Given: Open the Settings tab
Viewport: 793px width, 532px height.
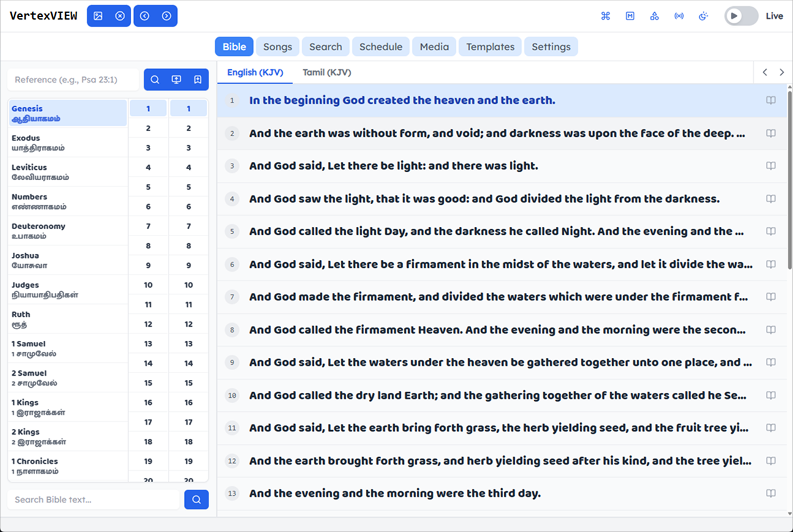Looking at the screenshot, I should 551,47.
